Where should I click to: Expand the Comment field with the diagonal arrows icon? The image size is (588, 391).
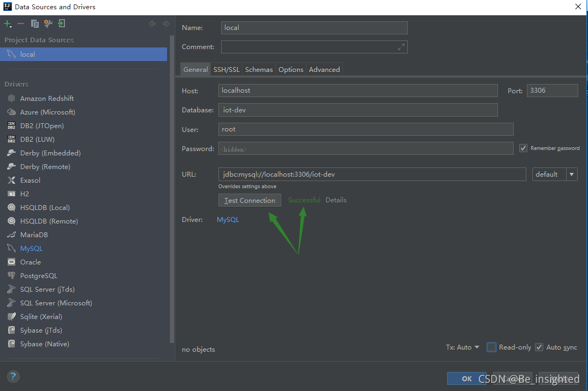point(401,46)
